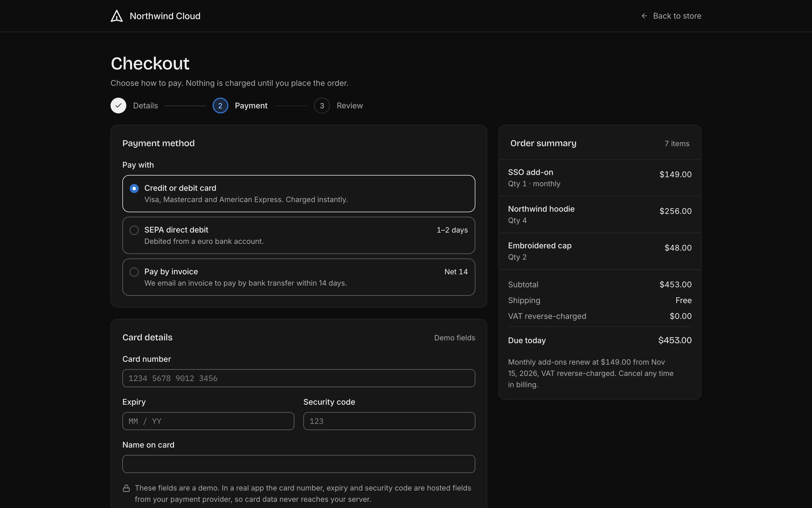Click the $256.00 hoodie price
Viewport: 812px width, 508px height.
click(x=676, y=211)
